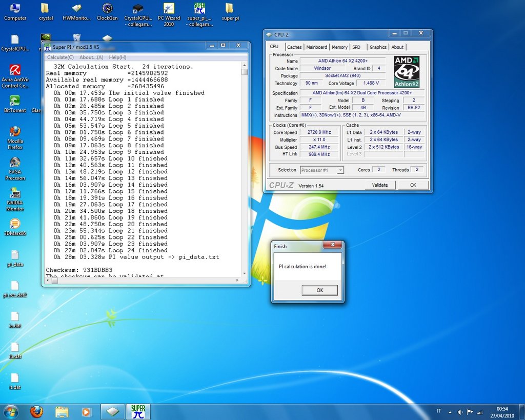Switch to the About tab in CPU-Z

(397, 47)
